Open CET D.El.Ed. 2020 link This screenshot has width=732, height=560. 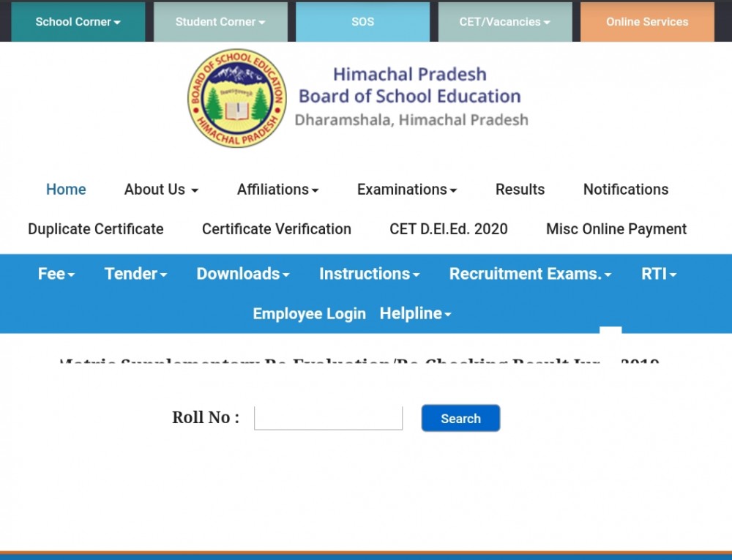pyautogui.click(x=448, y=229)
